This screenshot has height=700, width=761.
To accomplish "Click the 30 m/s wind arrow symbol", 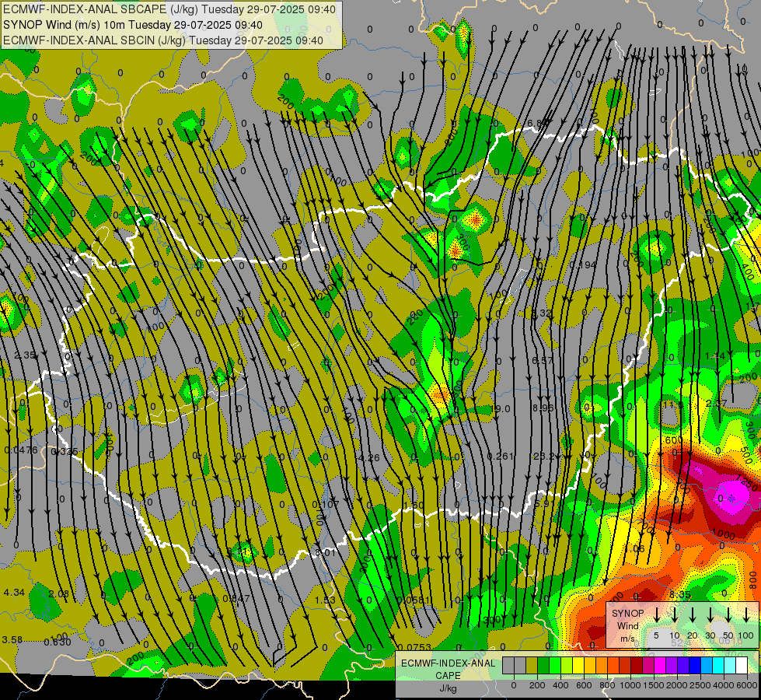I will coord(710,614).
